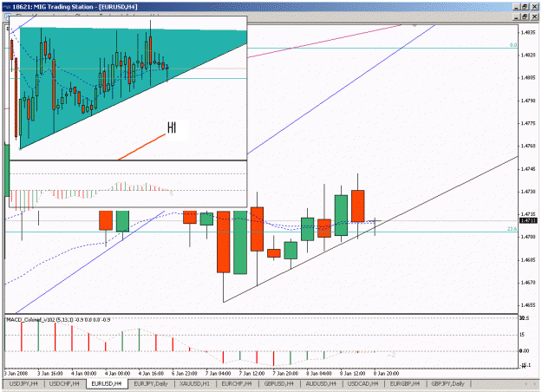The image size is (542, 392).
Task: Open the USDCAD,H4 chart tab
Action: (363, 383)
